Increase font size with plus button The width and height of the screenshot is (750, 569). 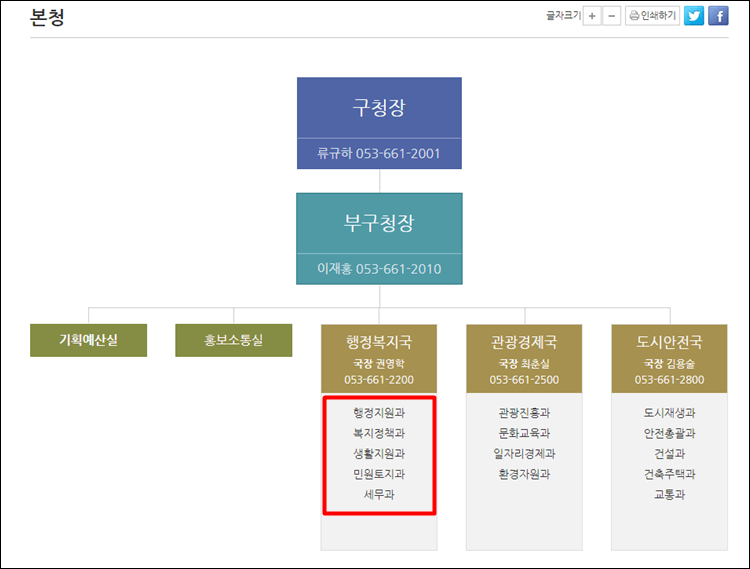[592, 16]
